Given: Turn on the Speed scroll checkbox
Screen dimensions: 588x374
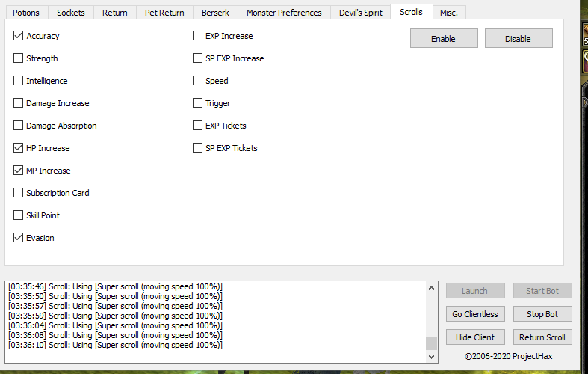Looking at the screenshot, I should pos(198,81).
